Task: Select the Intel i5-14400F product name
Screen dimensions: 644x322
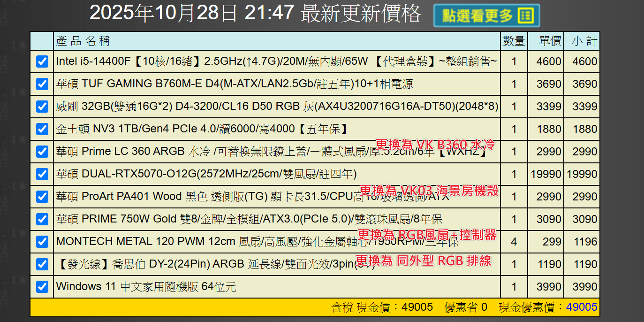Action: click(277, 61)
